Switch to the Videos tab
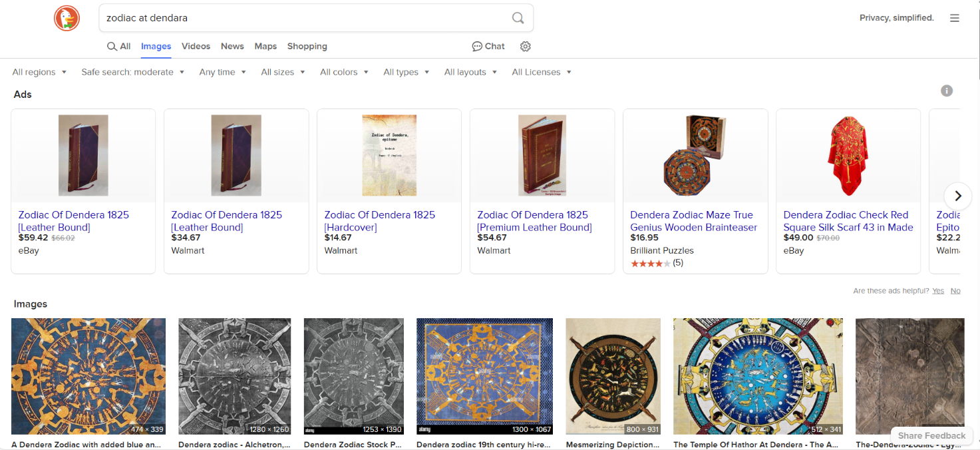This screenshot has width=980, height=450. click(196, 47)
